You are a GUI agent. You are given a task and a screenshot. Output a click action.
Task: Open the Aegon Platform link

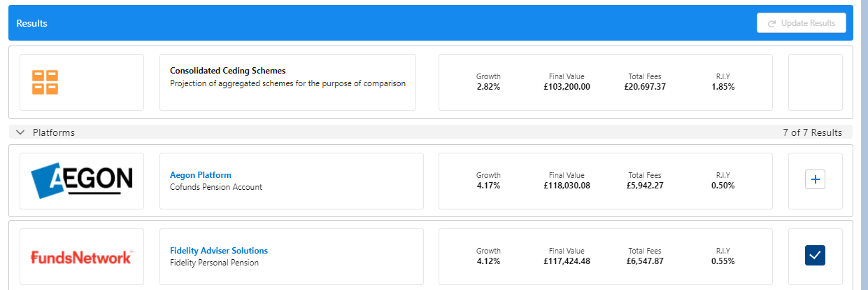click(200, 174)
